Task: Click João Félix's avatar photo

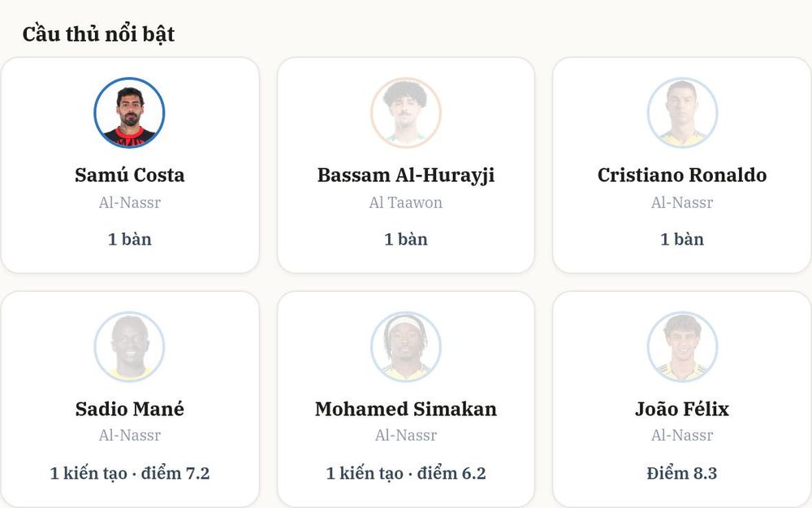Action: (x=682, y=346)
